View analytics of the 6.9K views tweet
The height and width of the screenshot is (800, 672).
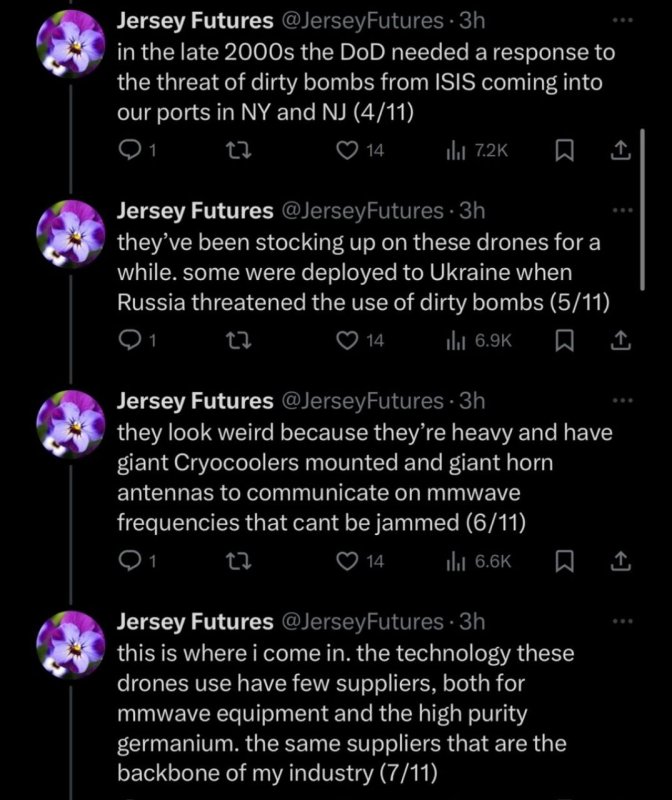[x=479, y=341]
